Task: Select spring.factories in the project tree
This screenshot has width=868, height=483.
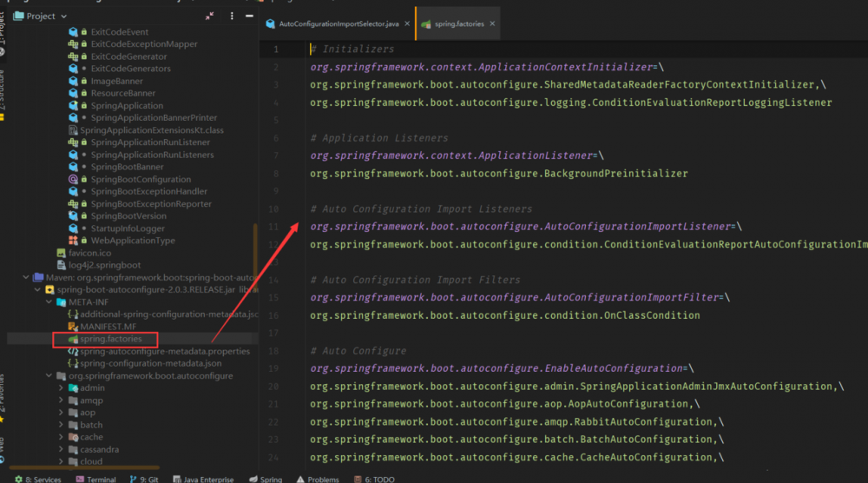Action: (110, 339)
